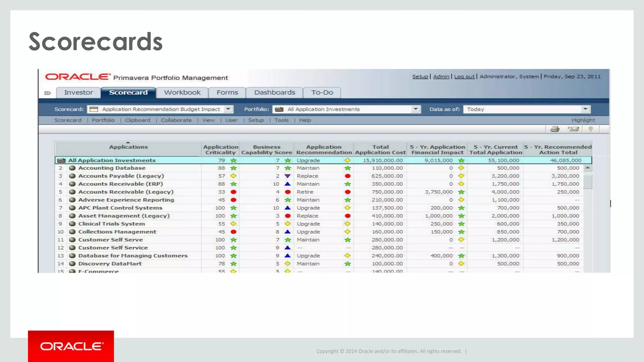Click the printer icon in toolbar
644x362 pixels.
555,129
